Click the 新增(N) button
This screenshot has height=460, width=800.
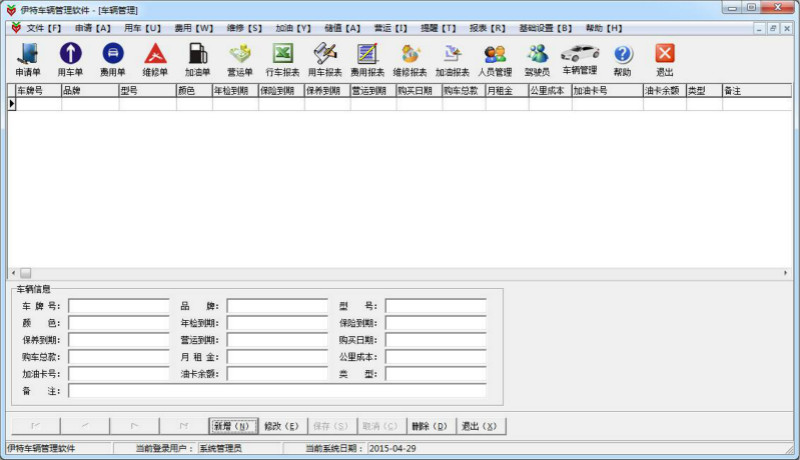click(x=231, y=426)
